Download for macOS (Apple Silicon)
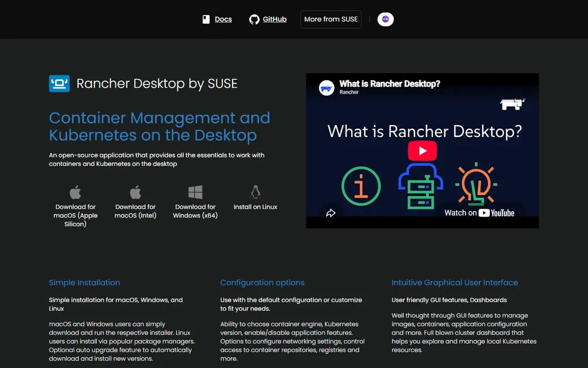588x368 pixels. (x=75, y=216)
